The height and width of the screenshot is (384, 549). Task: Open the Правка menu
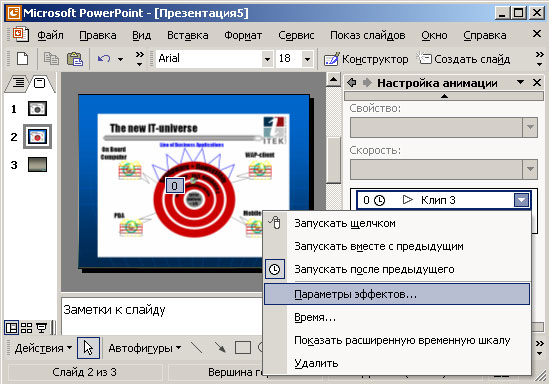(98, 35)
